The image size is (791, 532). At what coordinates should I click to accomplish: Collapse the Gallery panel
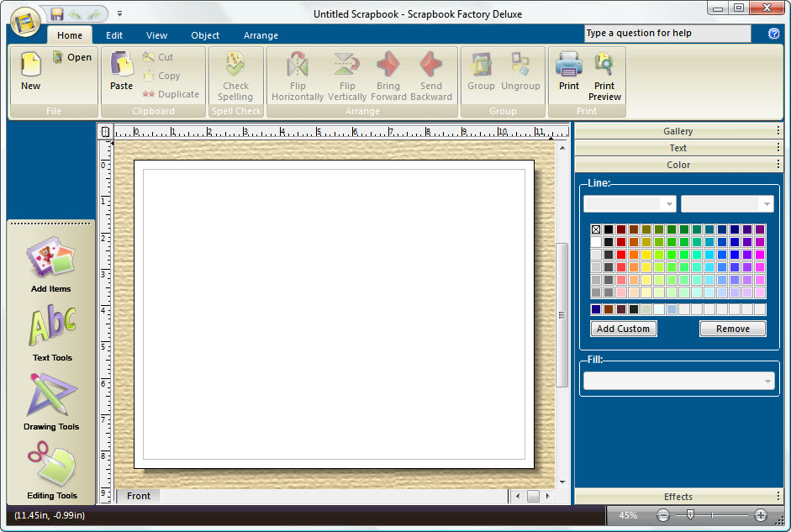(x=678, y=131)
